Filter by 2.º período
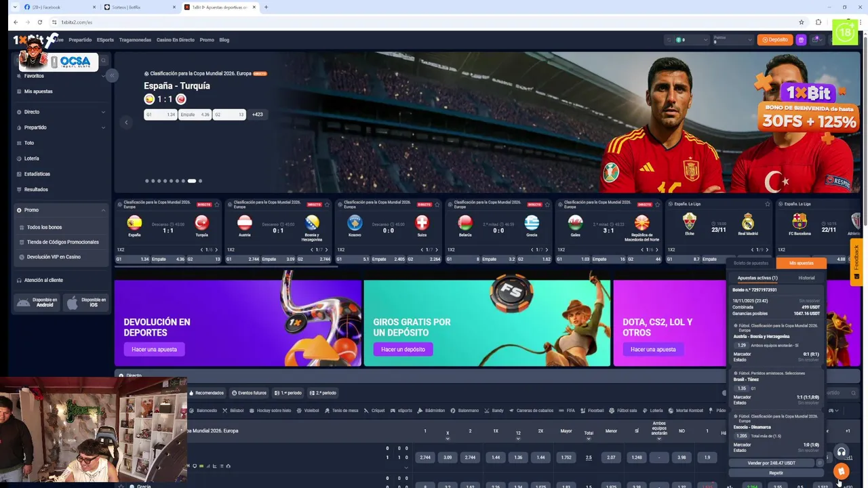Viewport: 868px width, 488px height. [x=322, y=393]
